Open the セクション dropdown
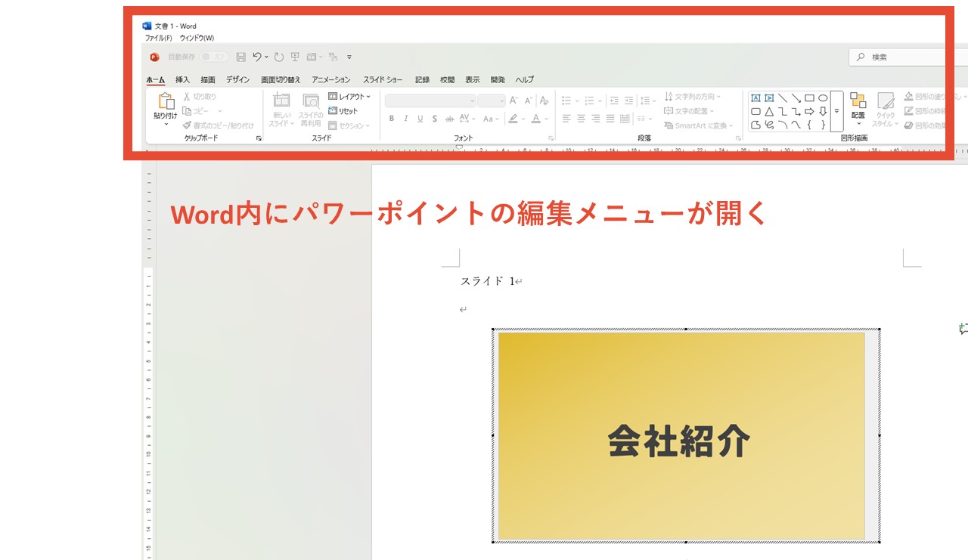The height and width of the screenshot is (560, 968). point(349,125)
